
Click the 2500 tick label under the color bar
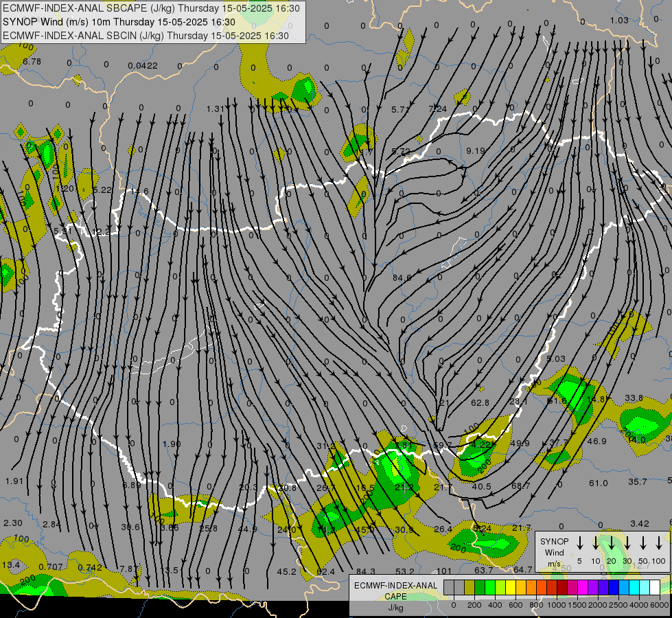618,605
